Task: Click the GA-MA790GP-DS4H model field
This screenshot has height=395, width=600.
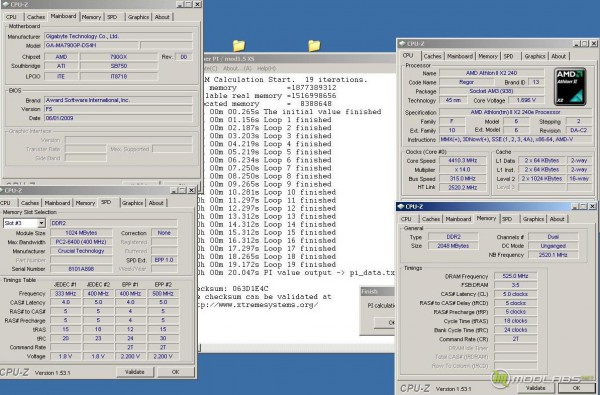Action: tap(91, 46)
